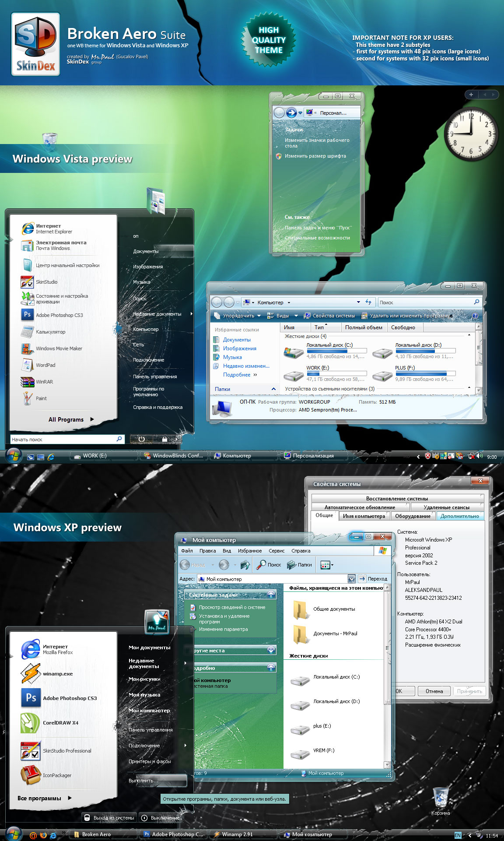Open the Виды dropdown in Компьютер window
Viewport: 504px width, 841px height.
tap(282, 316)
